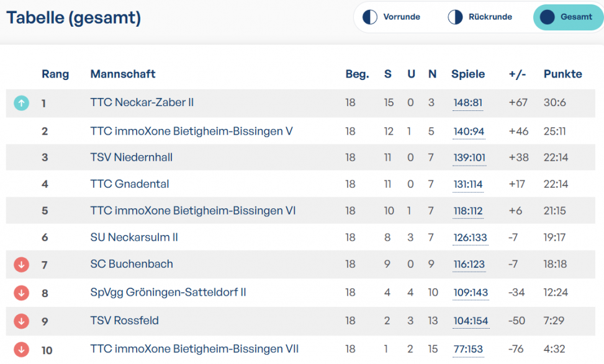
Task: Click the red down arrow at rank 8
Action: tap(22, 293)
